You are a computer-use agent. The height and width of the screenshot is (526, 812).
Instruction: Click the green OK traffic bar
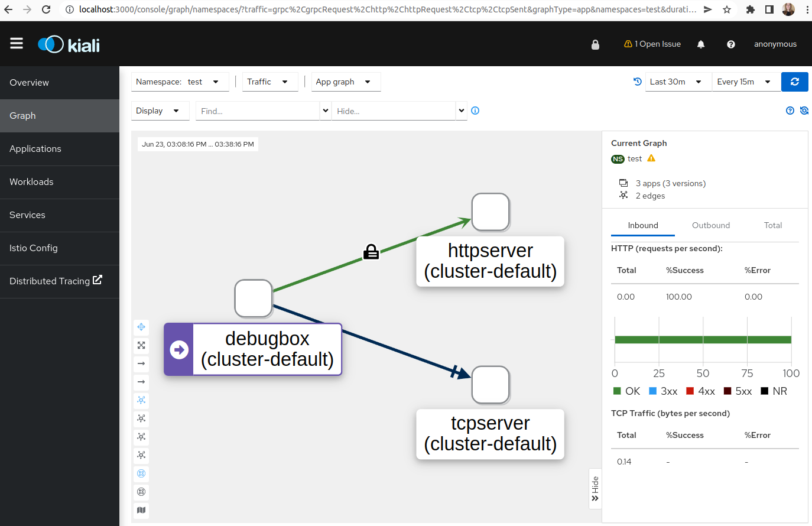point(703,340)
